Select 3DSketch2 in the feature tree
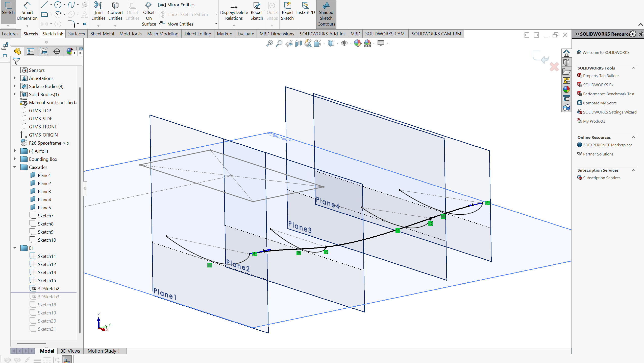Viewport: 644px width, 363px height. pos(48,288)
